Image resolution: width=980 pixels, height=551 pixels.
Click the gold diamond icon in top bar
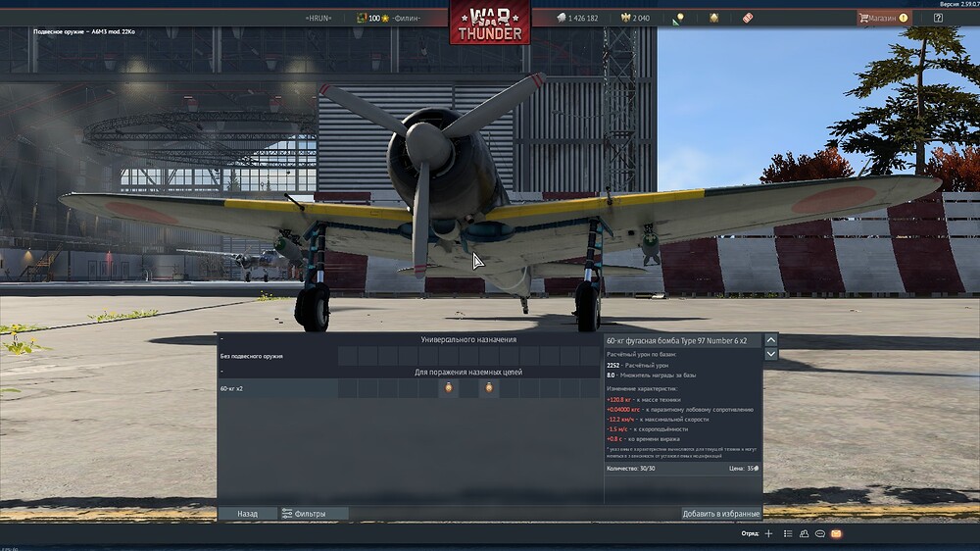713,18
